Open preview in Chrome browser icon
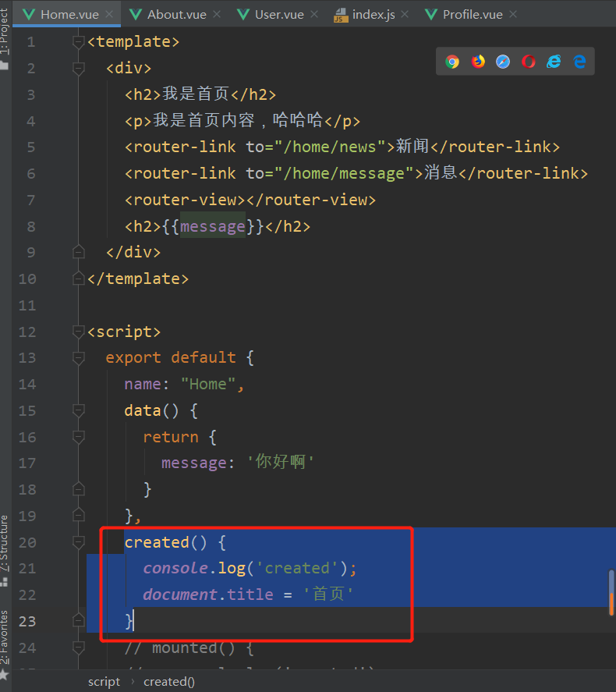616x692 pixels. (452, 62)
